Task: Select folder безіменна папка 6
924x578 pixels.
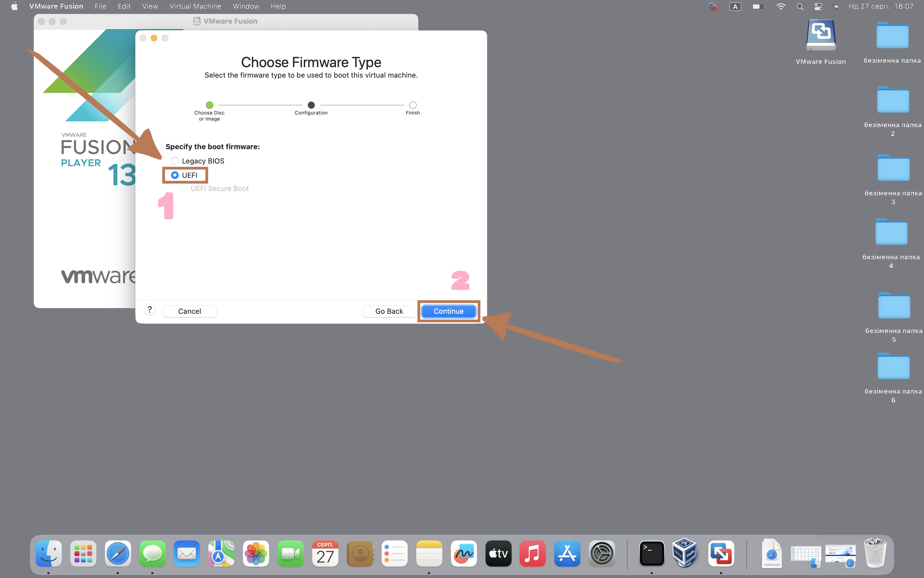Action: click(x=893, y=366)
